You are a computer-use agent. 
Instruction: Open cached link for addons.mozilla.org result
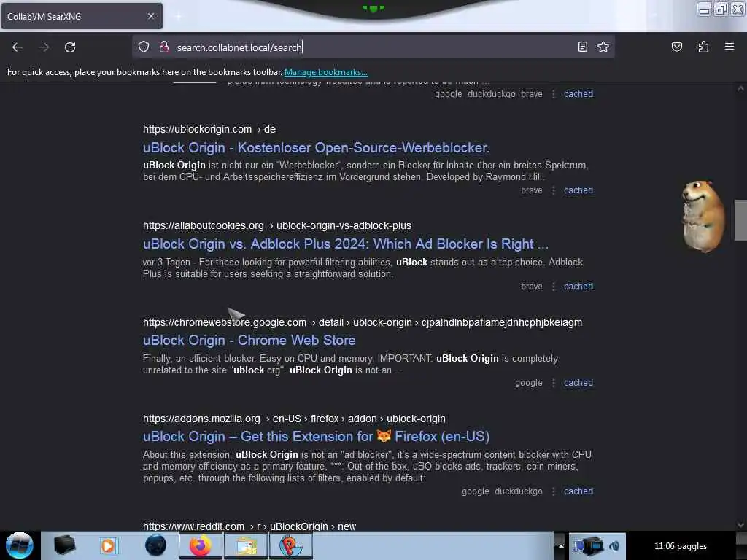tap(578, 491)
